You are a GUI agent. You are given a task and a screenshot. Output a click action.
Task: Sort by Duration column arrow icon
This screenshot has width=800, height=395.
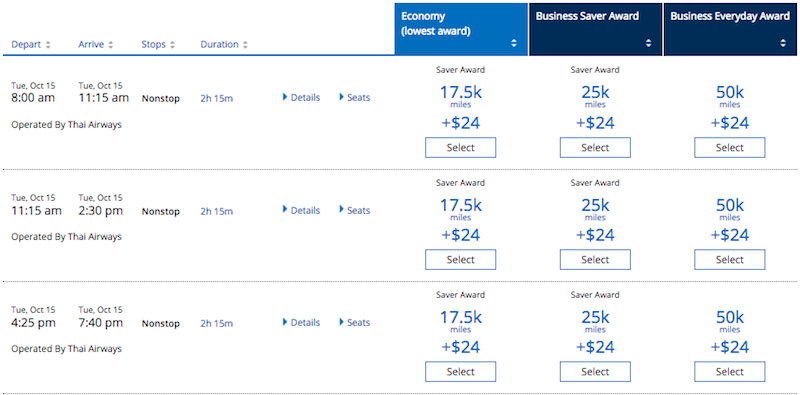click(x=245, y=45)
